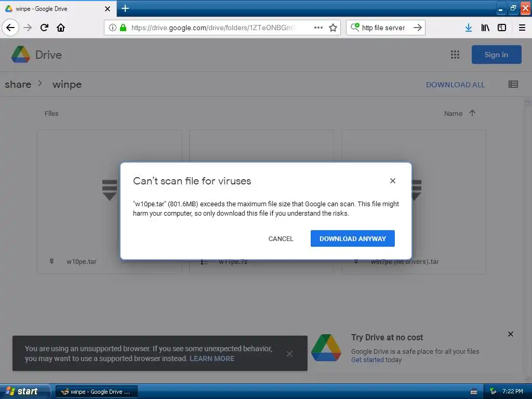Image resolution: width=532 pixels, height=399 pixels.
Task: Dismiss the unsupported browser notice
Action: pyautogui.click(x=289, y=354)
